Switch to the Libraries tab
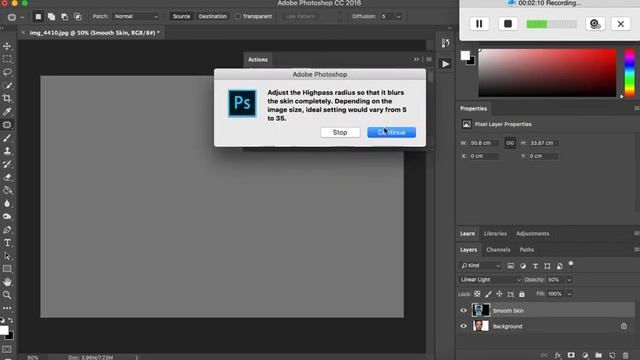This screenshot has height=360, width=640. [x=495, y=233]
